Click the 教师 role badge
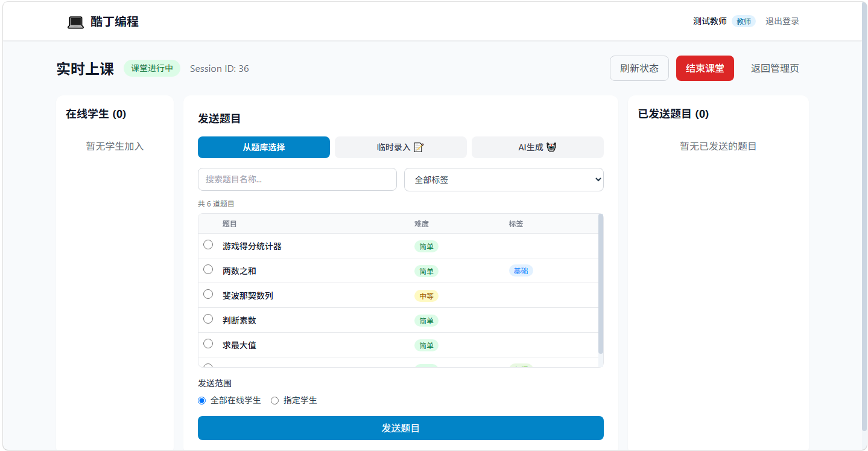This screenshot has width=868, height=451. pyautogui.click(x=744, y=21)
